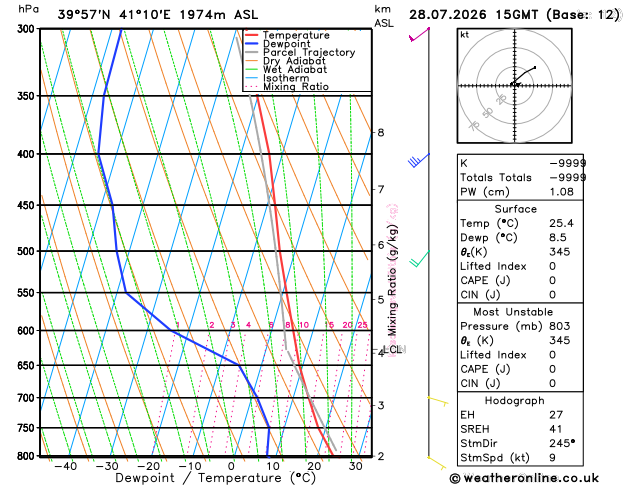Click the 500 hPa pressure level label
The height and width of the screenshot is (486, 629).
pos(28,251)
